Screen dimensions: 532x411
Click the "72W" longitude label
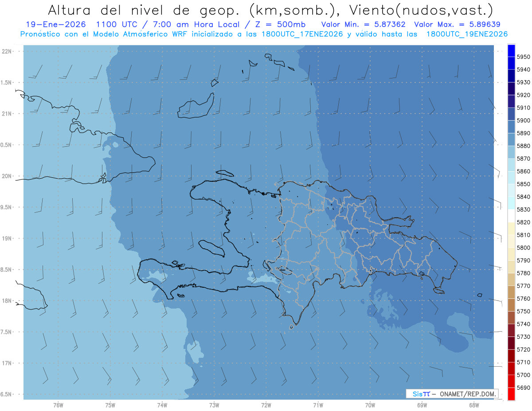(266, 405)
